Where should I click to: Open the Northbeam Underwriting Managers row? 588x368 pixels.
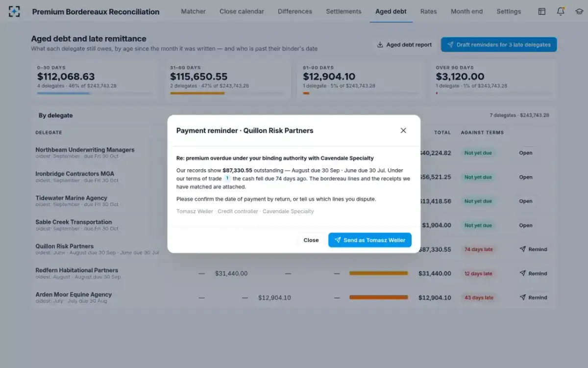526,153
